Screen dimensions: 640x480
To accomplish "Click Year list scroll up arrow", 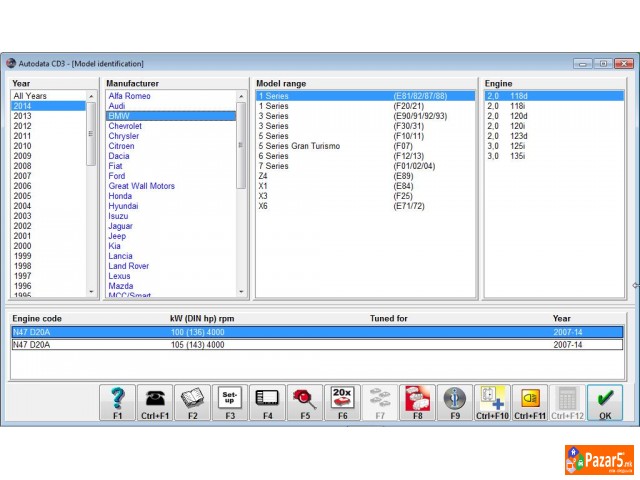I will point(91,96).
